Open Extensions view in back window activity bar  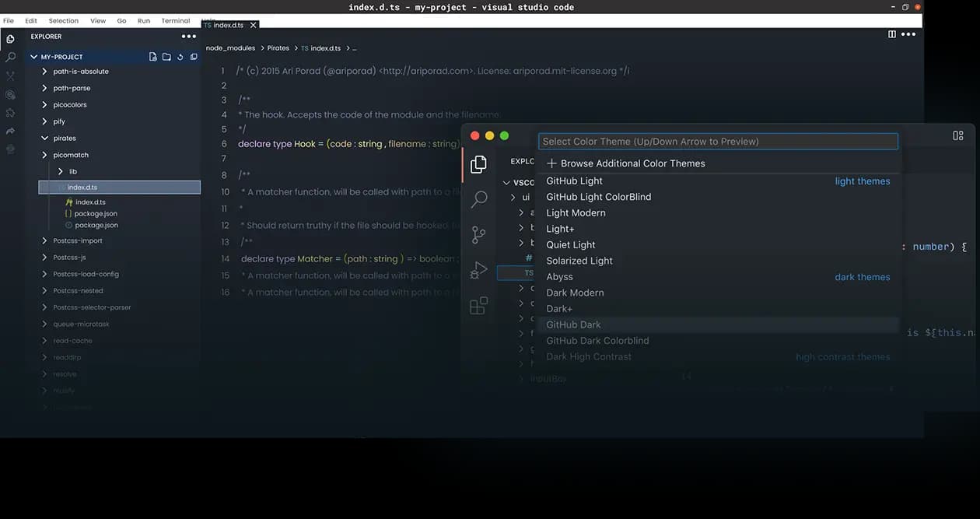pos(10,113)
